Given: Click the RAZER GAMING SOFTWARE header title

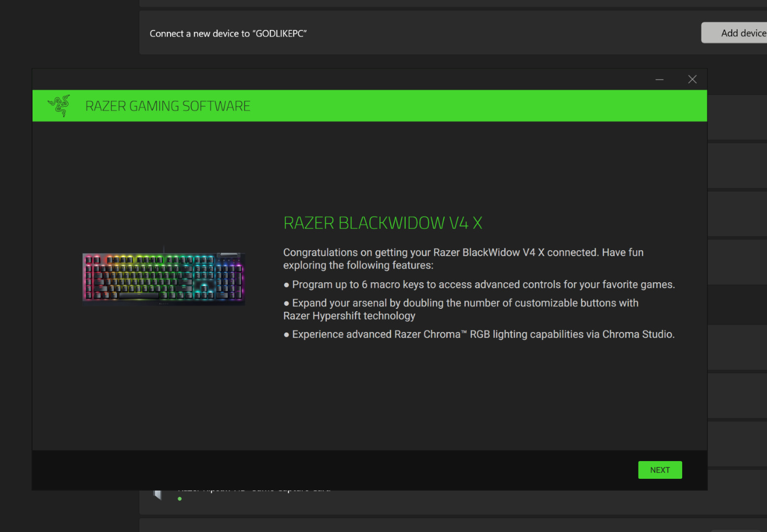Looking at the screenshot, I should (x=168, y=106).
